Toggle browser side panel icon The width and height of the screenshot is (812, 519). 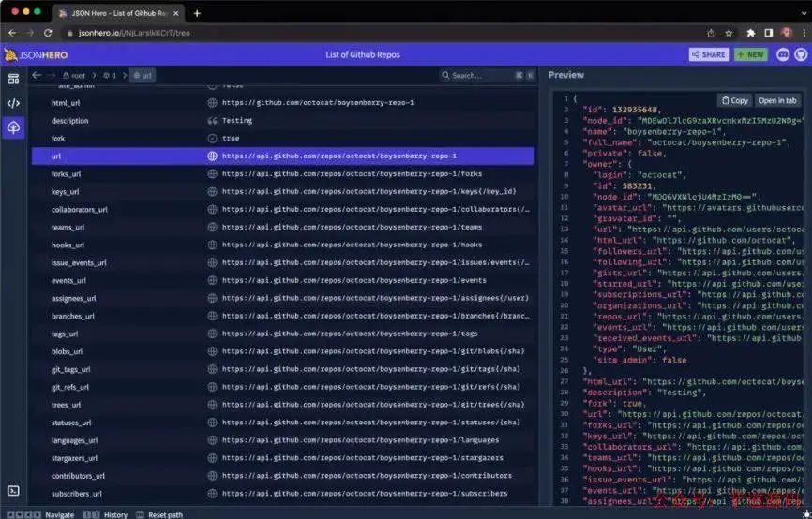click(769, 33)
